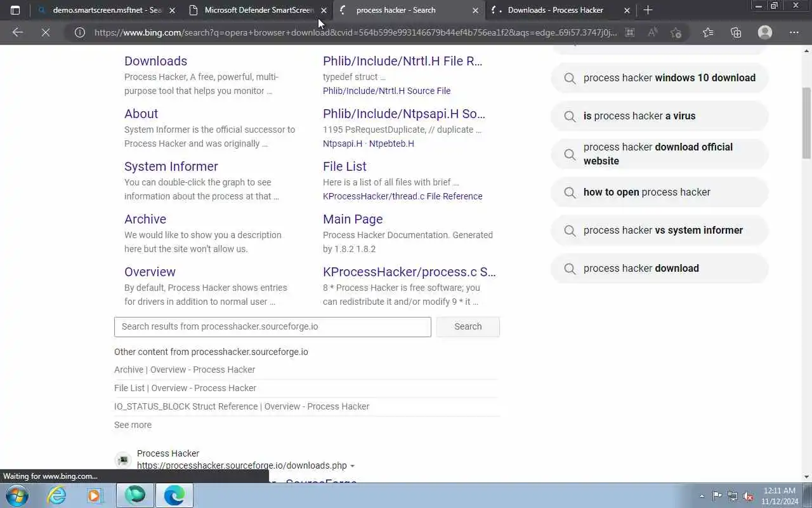Search process hacker windows 10 download suggestion

point(660,78)
